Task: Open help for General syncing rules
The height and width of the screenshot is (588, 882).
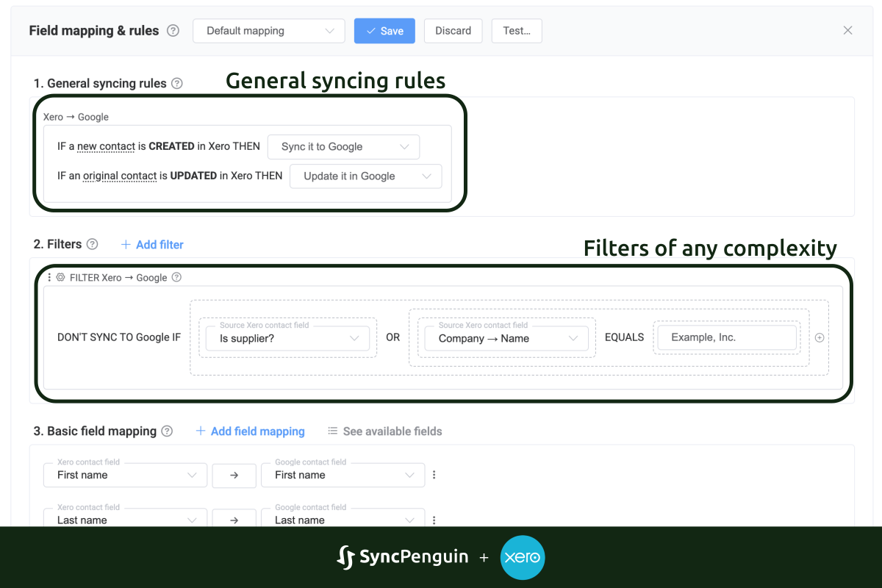Action: (x=177, y=84)
